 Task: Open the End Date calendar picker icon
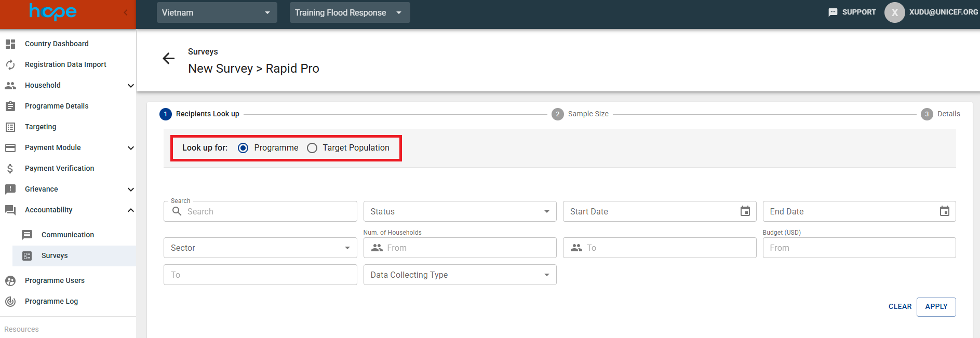click(944, 211)
